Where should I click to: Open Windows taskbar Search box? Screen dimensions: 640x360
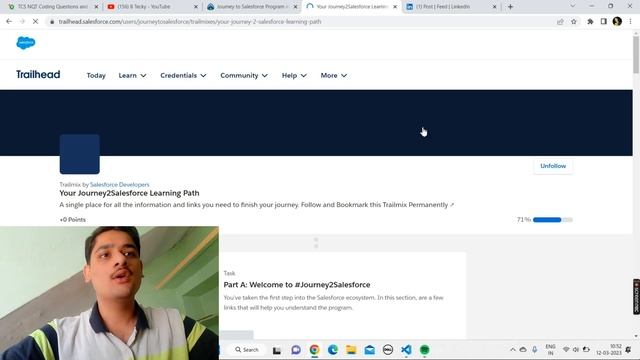[247, 350]
